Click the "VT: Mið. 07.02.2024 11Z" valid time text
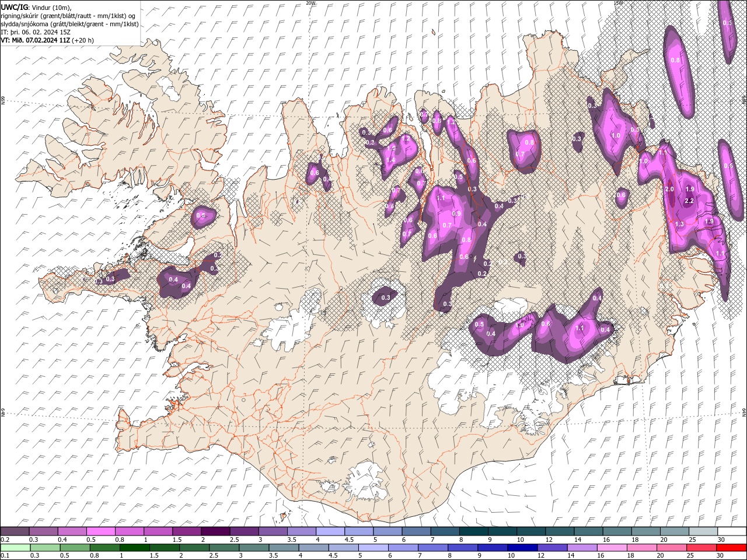 coord(36,40)
